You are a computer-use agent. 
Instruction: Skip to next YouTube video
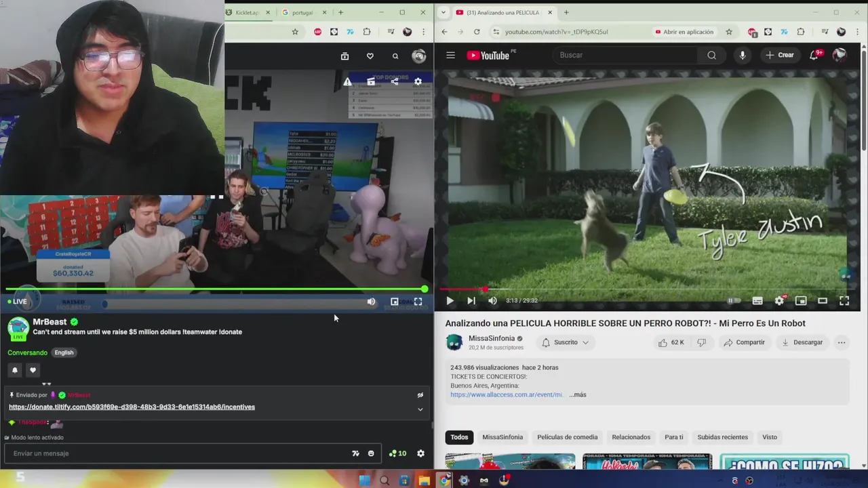pos(471,301)
